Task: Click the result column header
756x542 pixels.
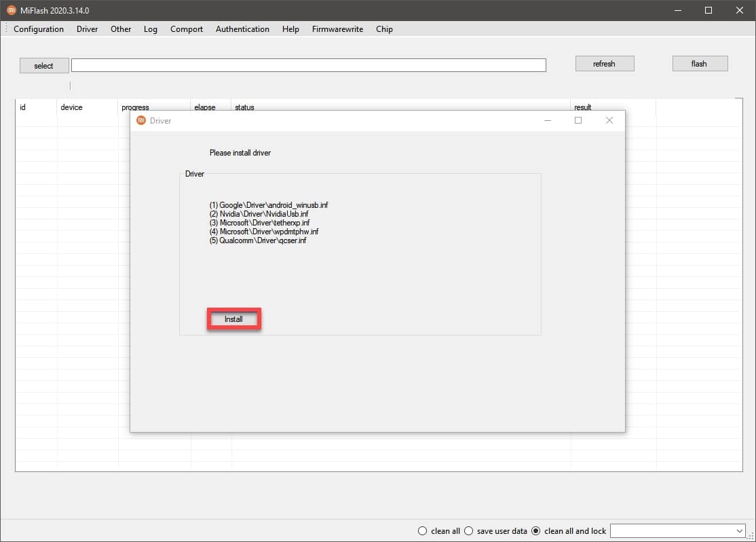Action: point(582,107)
